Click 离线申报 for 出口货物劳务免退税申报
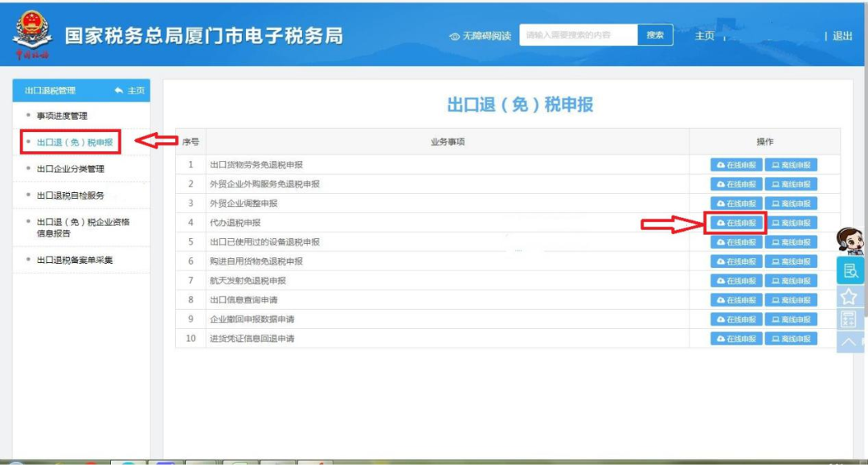This screenshot has height=465, width=868. pos(791,165)
